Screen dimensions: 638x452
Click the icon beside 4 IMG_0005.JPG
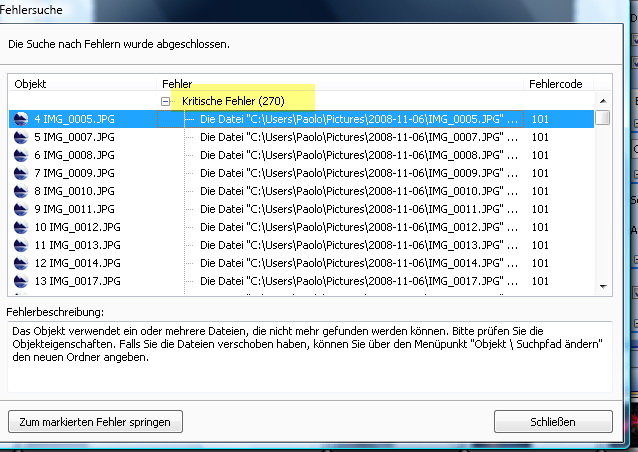[x=21, y=119]
